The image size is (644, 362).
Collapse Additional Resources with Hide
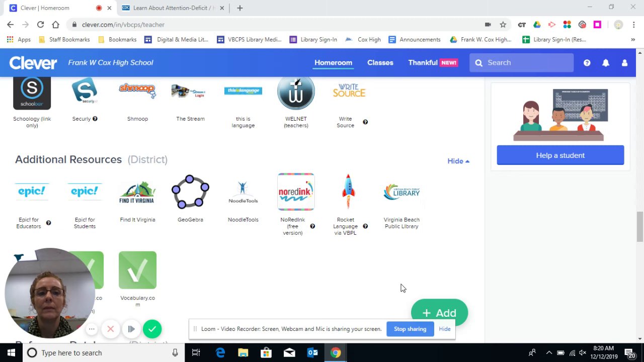coord(458,161)
